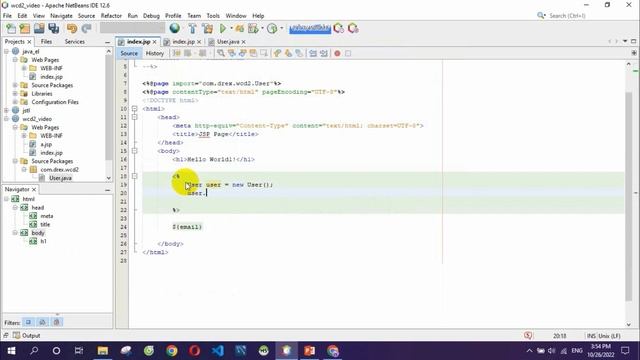Open the dropdown arrow beside the Run play icon
This screenshot has width=640, height=360.
tap(231, 29)
